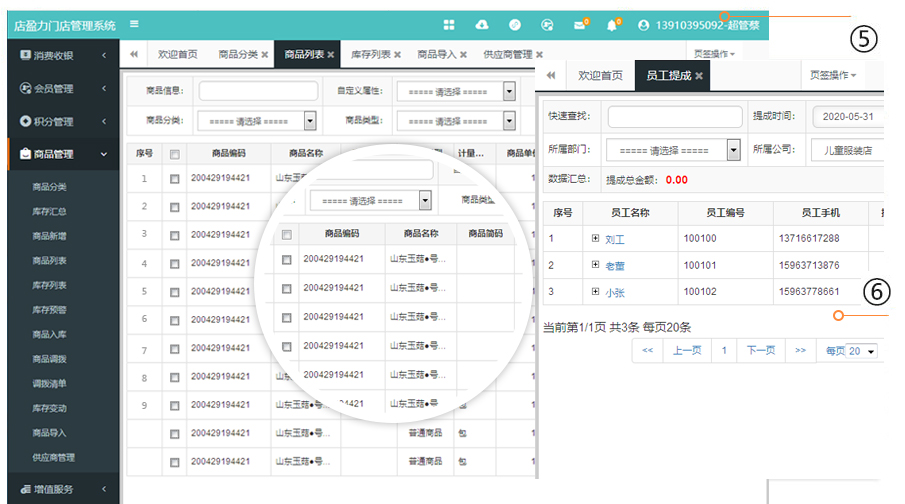Viewport: 905px width, 504px height.
Task: Open the four-square grid icon in top bar
Action: (449, 25)
